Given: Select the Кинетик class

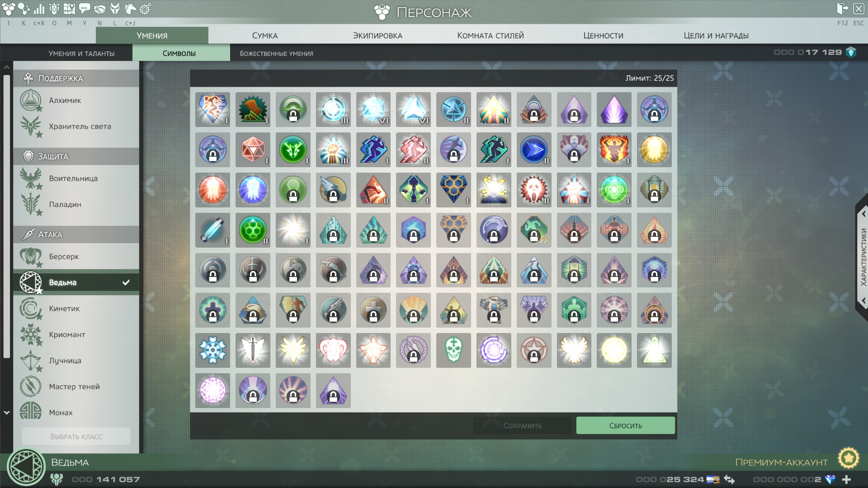Looking at the screenshot, I should (x=76, y=309).
